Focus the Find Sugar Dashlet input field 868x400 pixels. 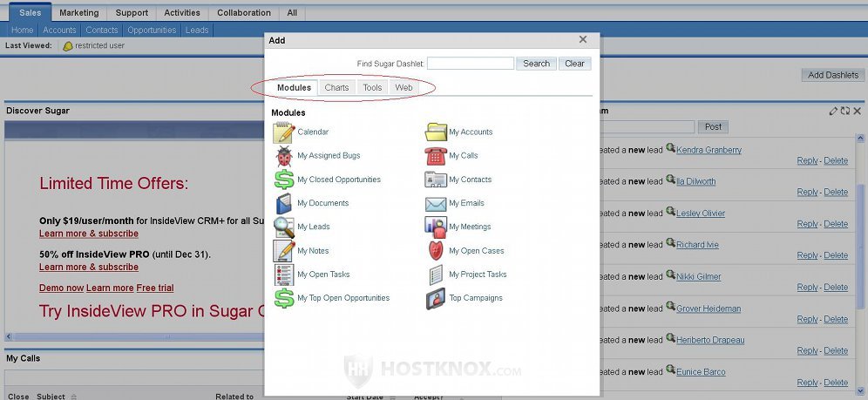471,64
